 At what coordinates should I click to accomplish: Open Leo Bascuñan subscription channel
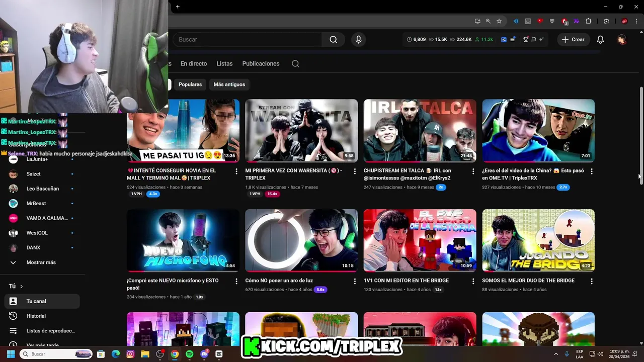(x=42, y=189)
